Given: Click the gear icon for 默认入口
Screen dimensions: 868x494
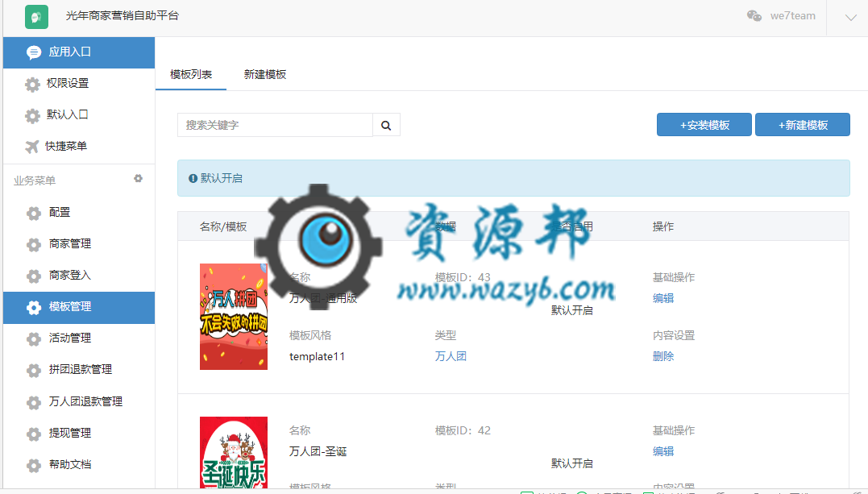Looking at the screenshot, I should [x=33, y=116].
